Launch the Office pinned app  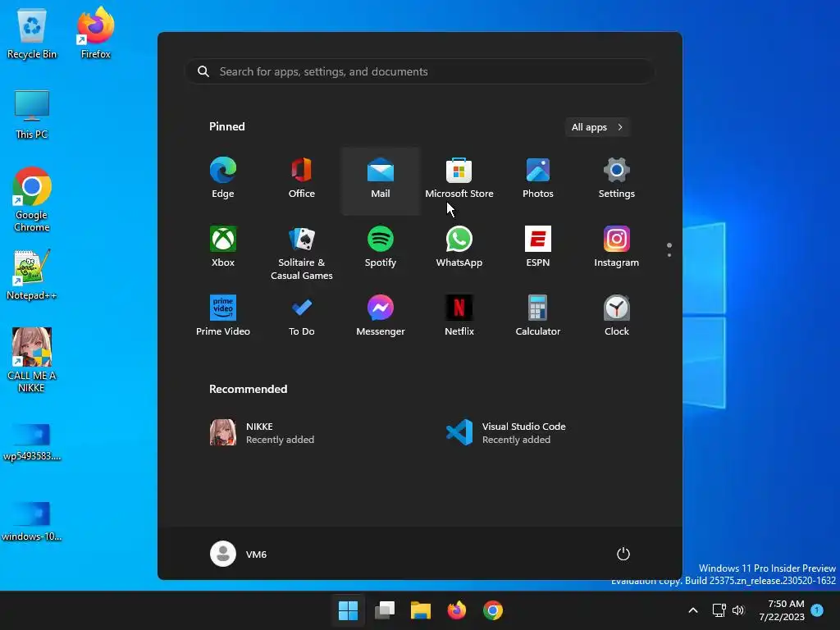pyautogui.click(x=302, y=179)
